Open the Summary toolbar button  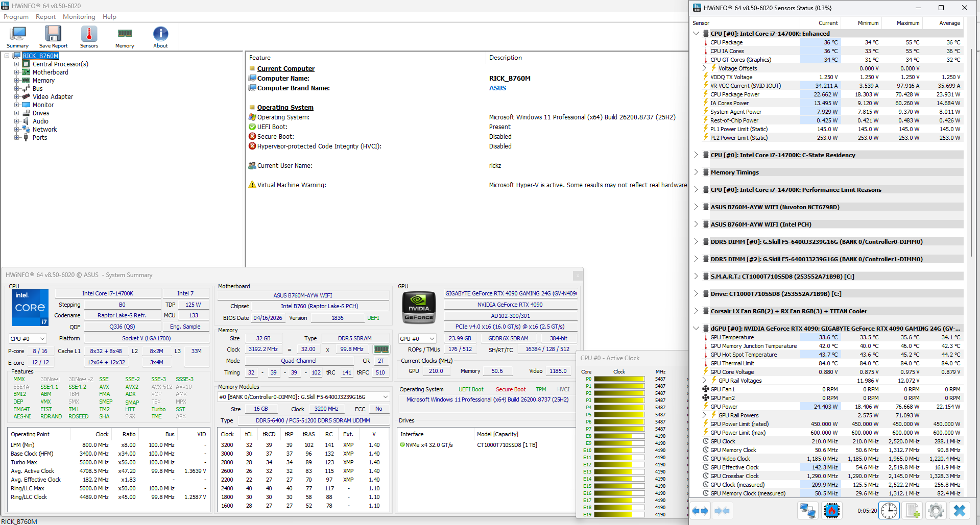(x=17, y=37)
